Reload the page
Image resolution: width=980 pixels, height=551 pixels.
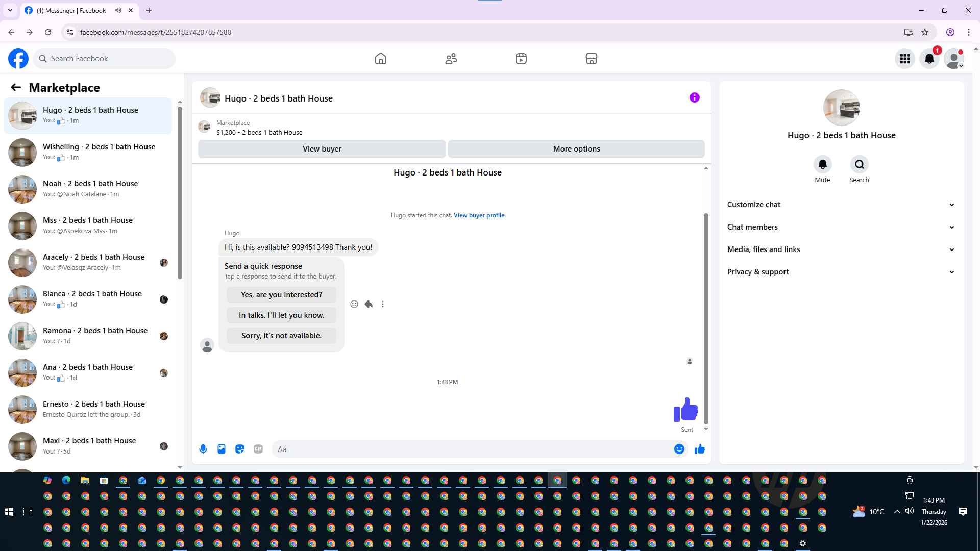[x=48, y=32]
